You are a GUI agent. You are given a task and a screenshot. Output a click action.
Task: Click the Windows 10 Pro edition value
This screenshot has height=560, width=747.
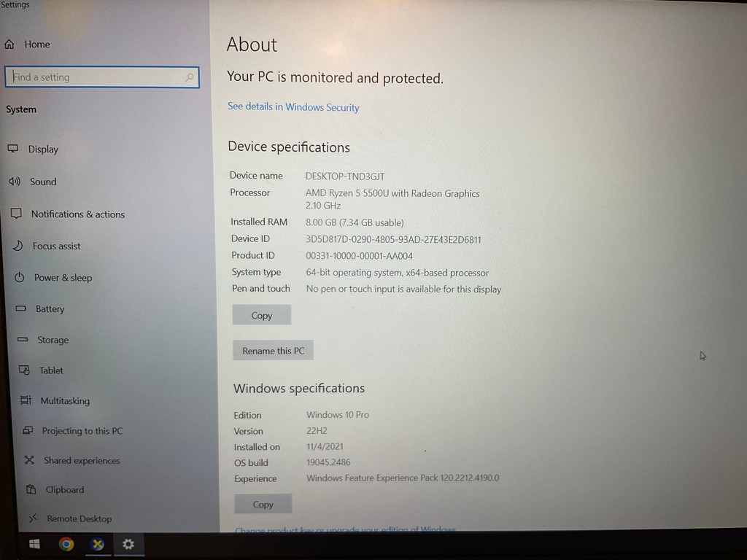click(x=338, y=415)
